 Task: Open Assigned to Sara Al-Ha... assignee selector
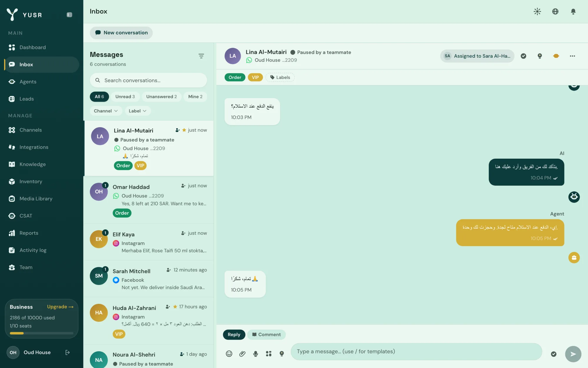click(477, 56)
